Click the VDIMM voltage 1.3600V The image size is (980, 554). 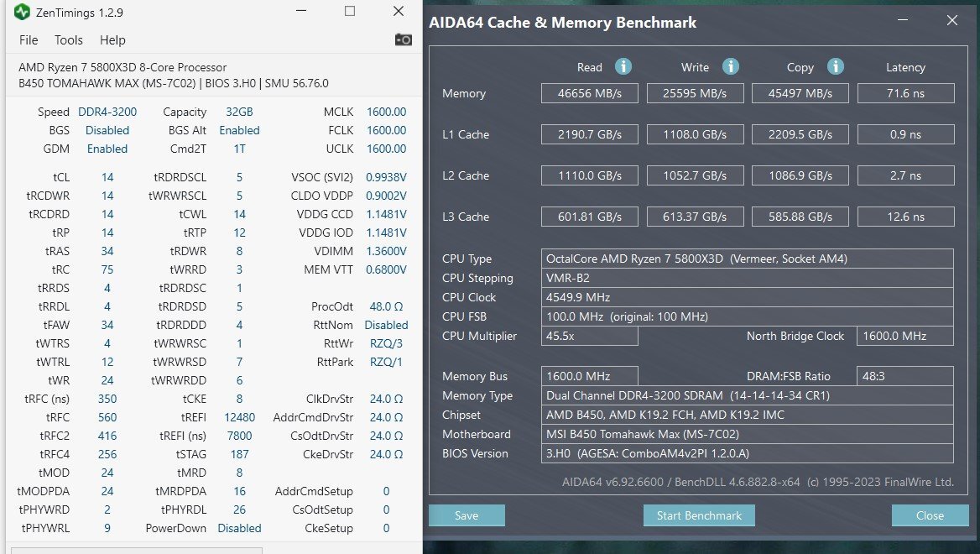[386, 251]
